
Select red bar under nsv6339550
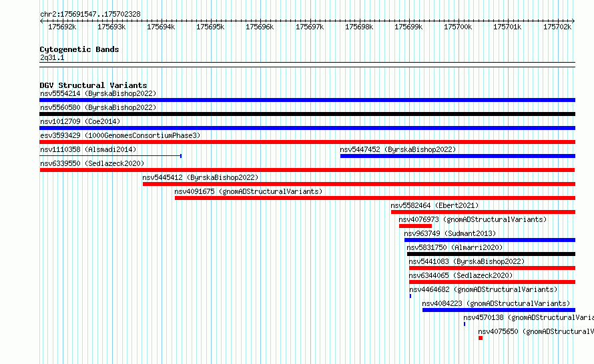(x=307, y=170)
